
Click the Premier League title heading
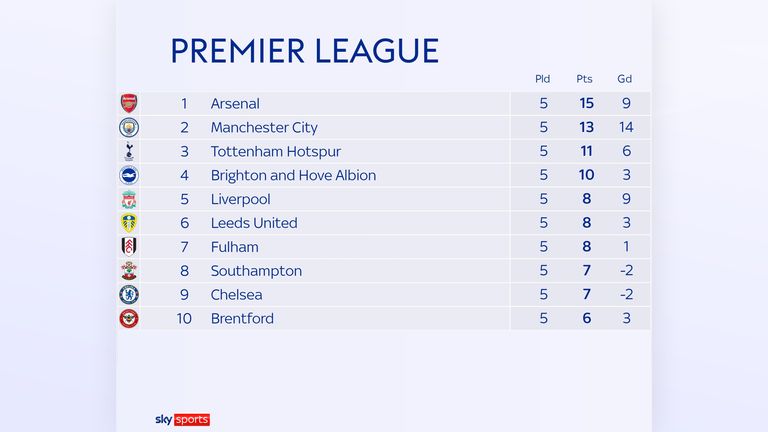(x=305, y=51)
